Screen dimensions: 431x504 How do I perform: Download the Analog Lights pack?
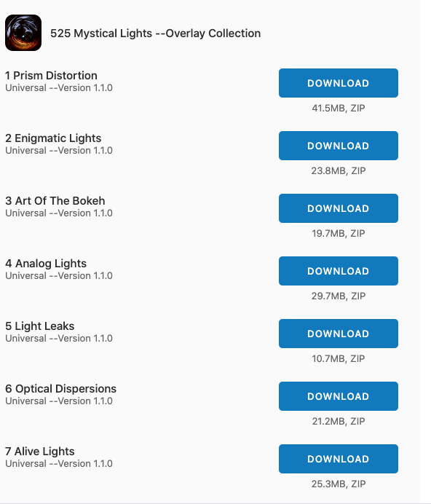click(x=338, y=271)
